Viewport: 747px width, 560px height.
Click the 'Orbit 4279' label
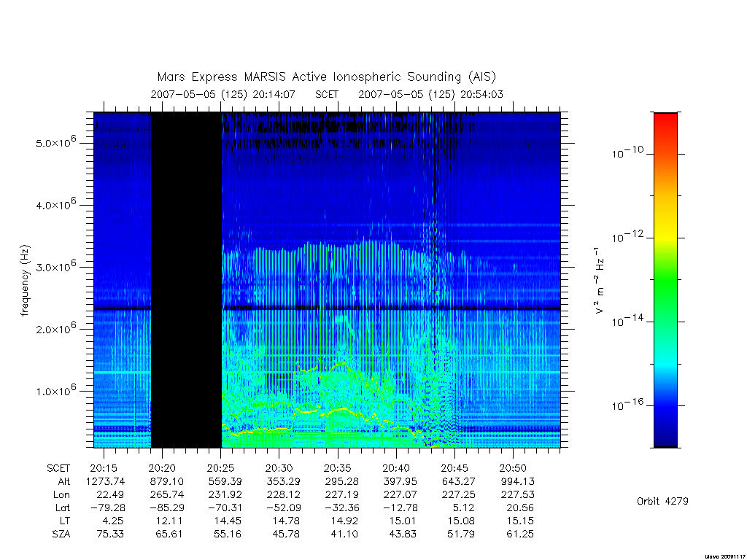[662, 501]
